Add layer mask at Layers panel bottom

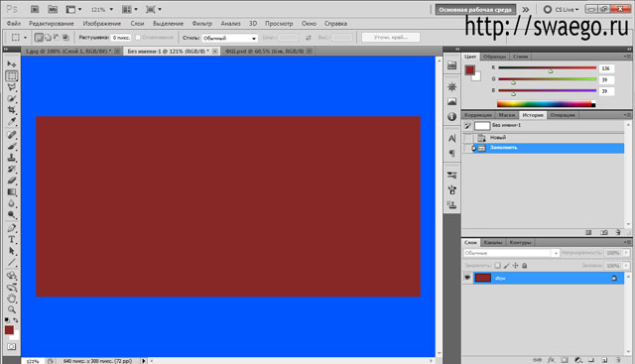[565, 360]
